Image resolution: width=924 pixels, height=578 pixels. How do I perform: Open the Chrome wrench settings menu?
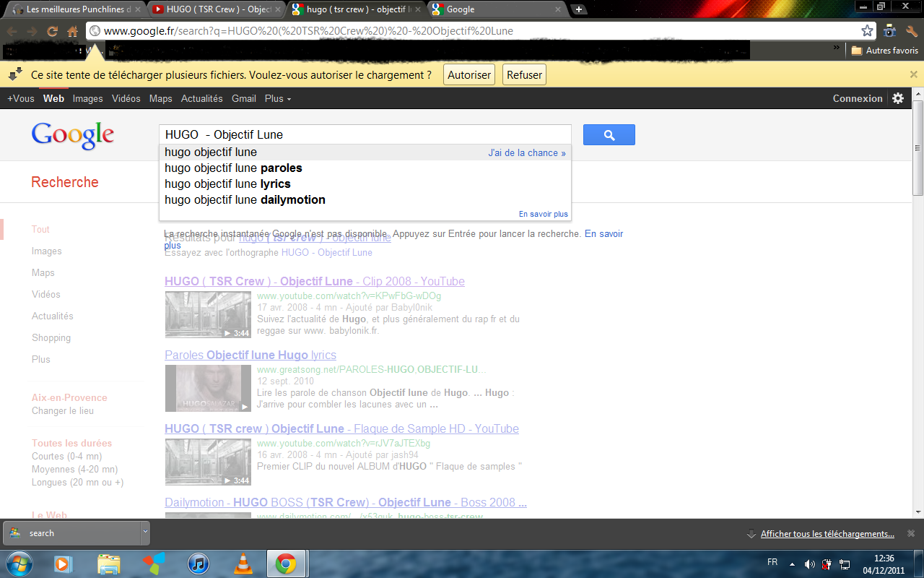click(911, 31)
